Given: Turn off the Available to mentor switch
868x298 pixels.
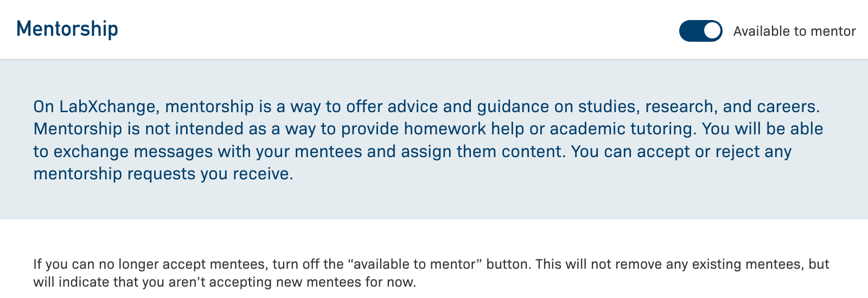Looking at the screenshot, I should pos(700,31).
